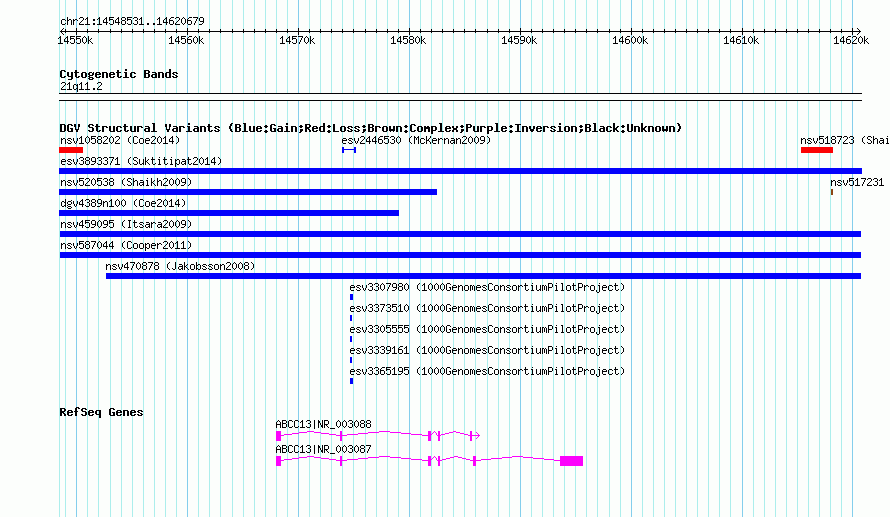This screenshot has width=890, height=517.
Task: Select the nsv587044 (Cooper2011) blue gain bar
Action: (460, 255)
